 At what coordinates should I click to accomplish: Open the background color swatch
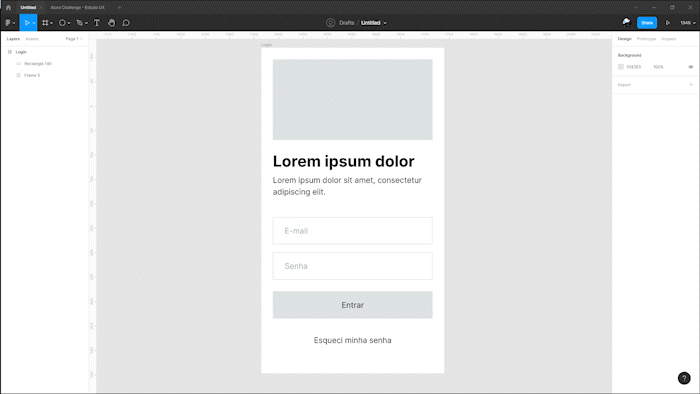click(x=621, y=67)
